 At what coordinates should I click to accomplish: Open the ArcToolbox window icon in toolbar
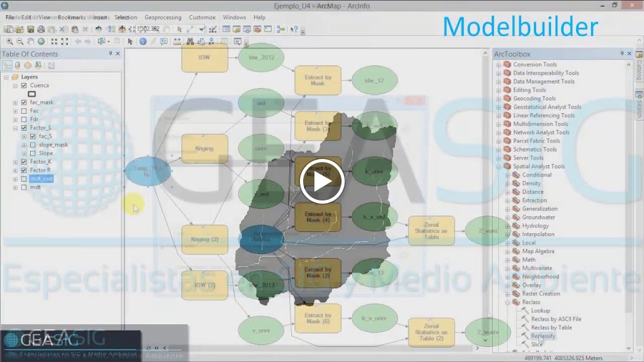pyautogui.click(x=257, y=29)
